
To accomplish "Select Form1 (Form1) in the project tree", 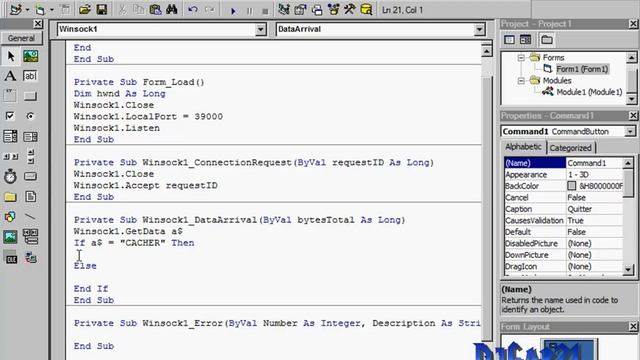I will [x=582, y=69].
